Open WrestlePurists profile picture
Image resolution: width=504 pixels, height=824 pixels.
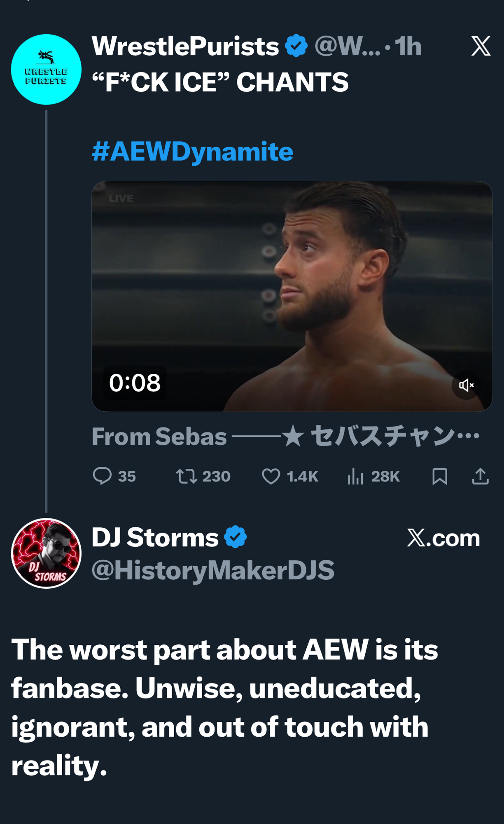pos(46,69)
